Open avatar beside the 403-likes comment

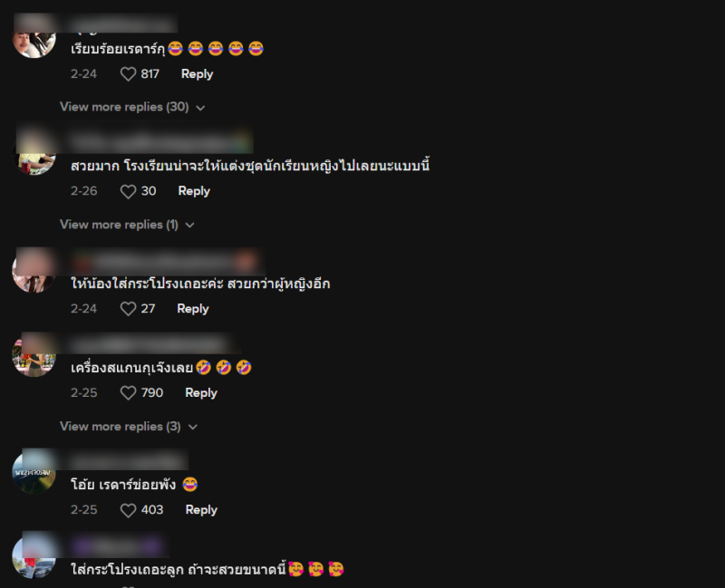(34, 472)
